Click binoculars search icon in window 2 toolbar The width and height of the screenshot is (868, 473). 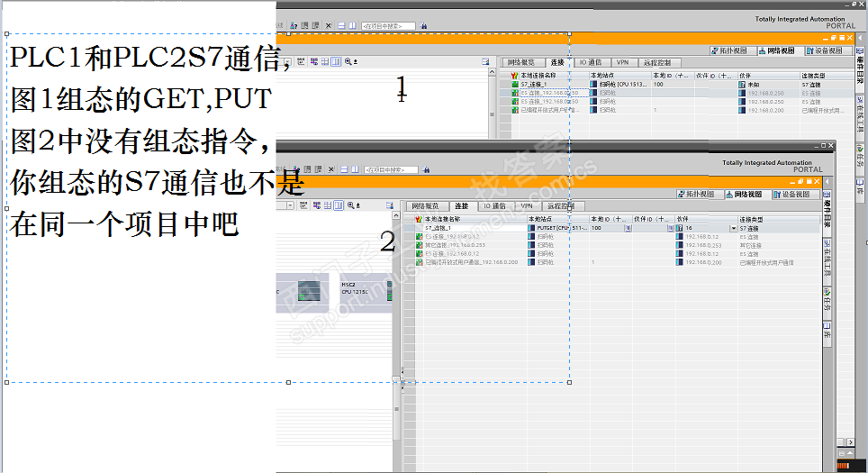426,169
